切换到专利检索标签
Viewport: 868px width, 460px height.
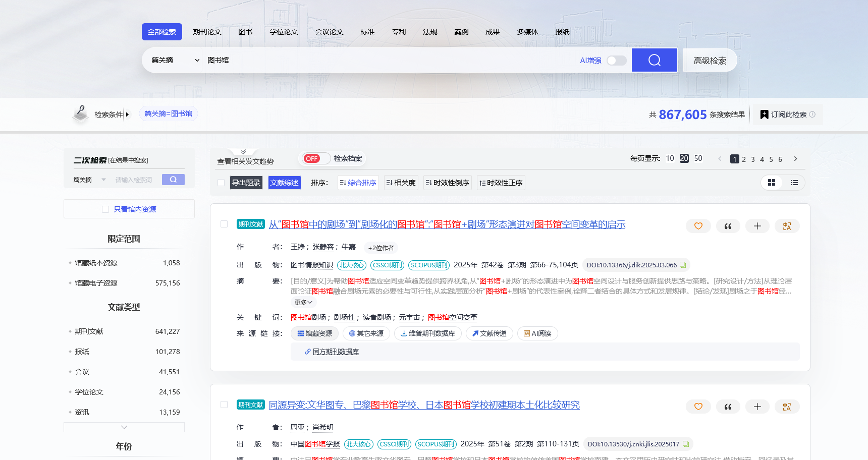pyautogui.click(x=399, y=31)
